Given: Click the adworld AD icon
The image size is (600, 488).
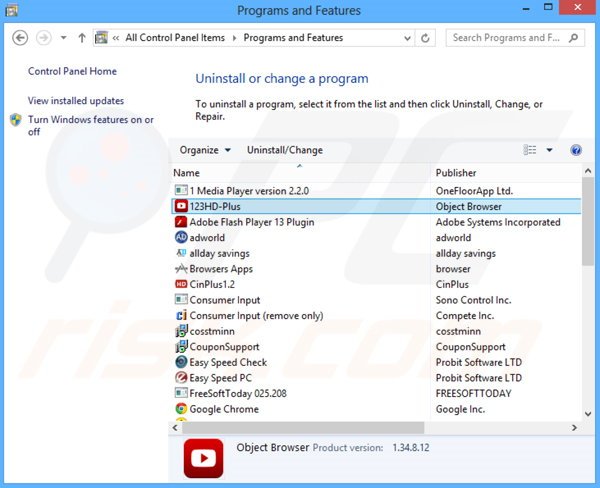Looking at the screenshot, I should pos(181,237).
